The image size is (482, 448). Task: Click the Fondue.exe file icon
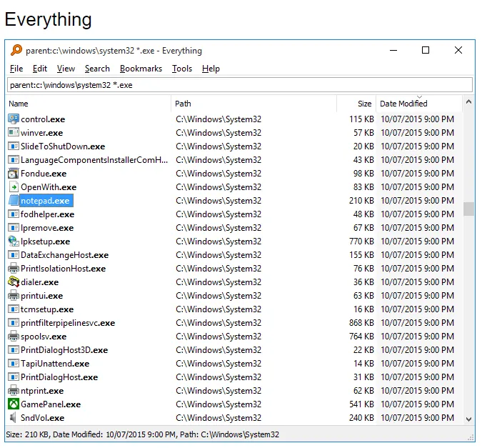(14, 174)
